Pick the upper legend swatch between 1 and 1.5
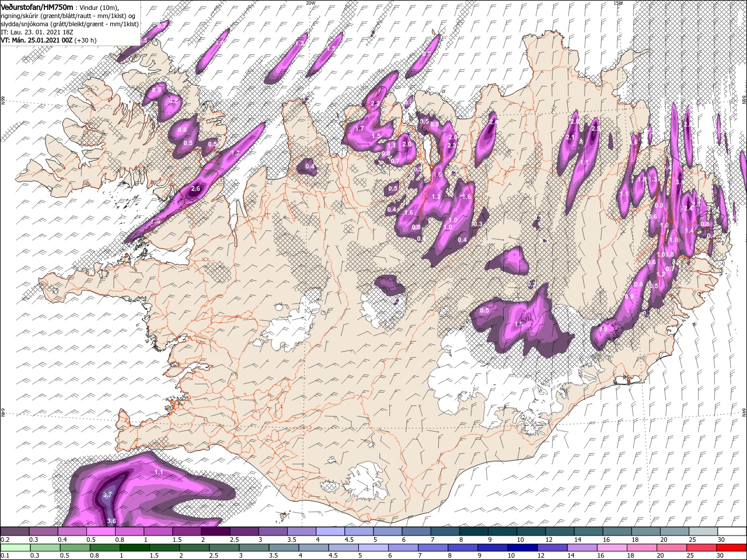The height and width of the screenshot is (560, 747). (158, 531)
